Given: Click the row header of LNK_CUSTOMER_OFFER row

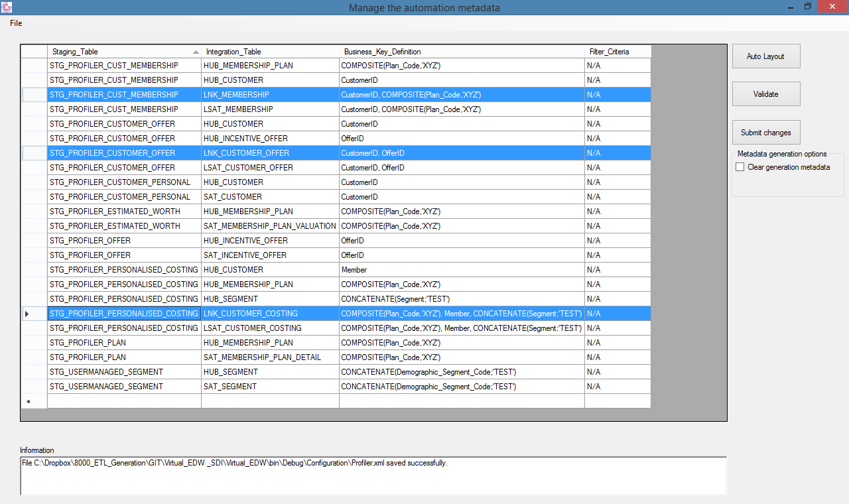Looking at the screenshot, I should point(34,153).
